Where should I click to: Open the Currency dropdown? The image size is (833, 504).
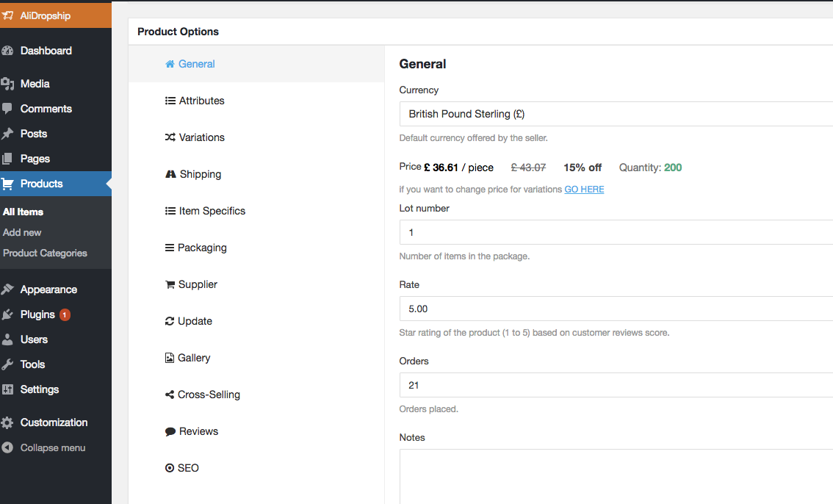coord(616,114)
